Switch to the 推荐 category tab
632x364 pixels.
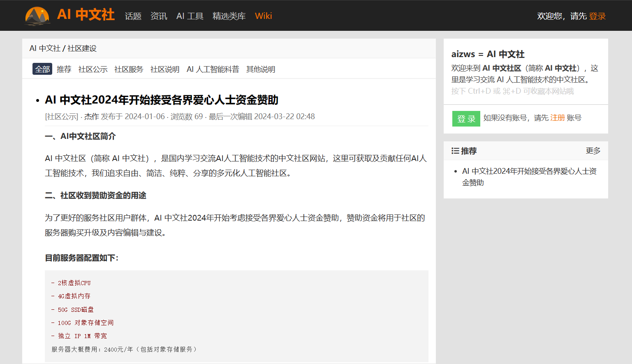point(64,69)
